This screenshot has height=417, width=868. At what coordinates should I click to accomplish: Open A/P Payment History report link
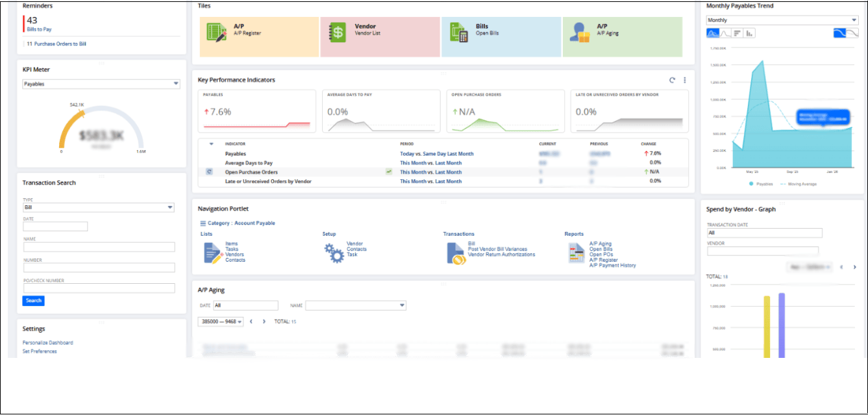point(613,265)
